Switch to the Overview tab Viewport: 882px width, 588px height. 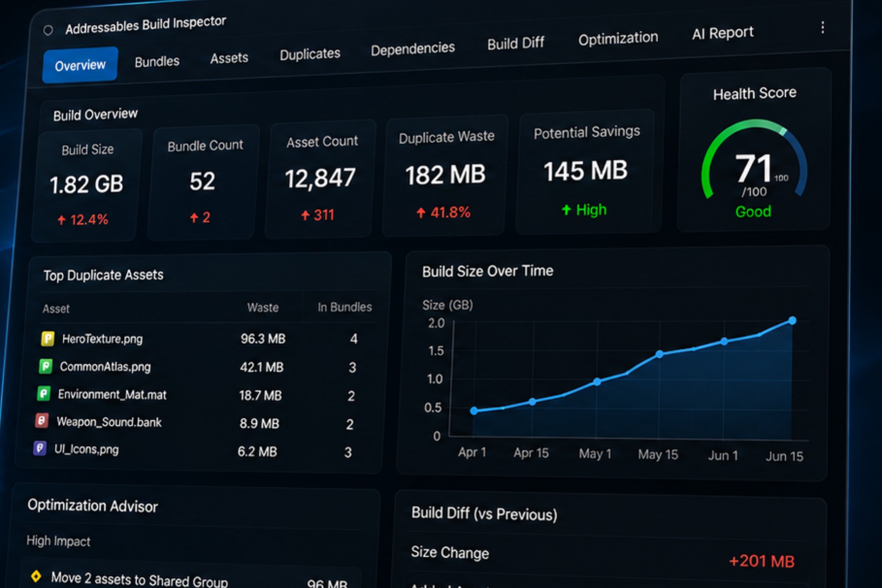[80, 65]
